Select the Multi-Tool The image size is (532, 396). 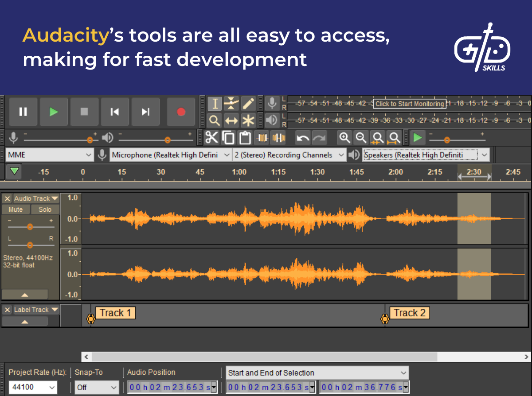248,120
